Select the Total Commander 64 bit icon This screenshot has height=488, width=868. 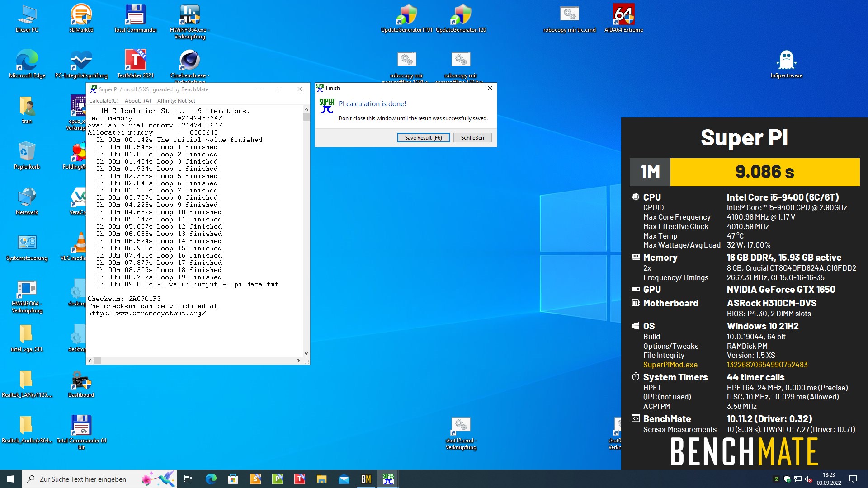pos(81,432)
